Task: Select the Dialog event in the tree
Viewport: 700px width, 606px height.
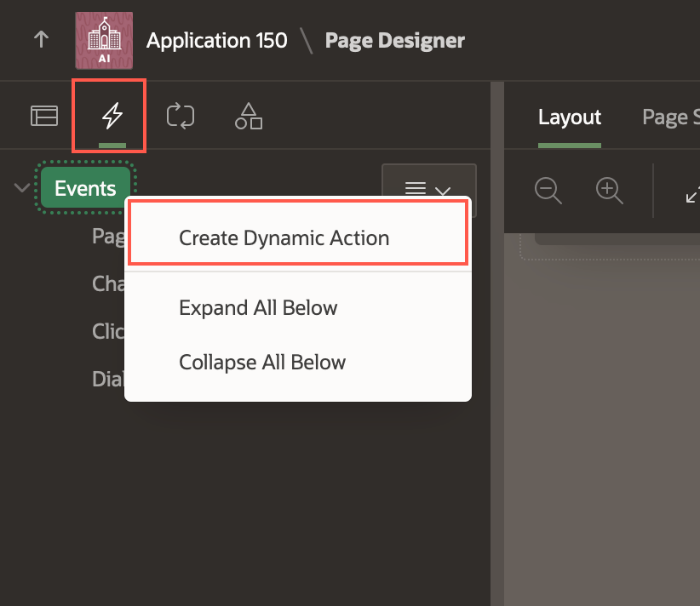Action: (x=106, y=379)
